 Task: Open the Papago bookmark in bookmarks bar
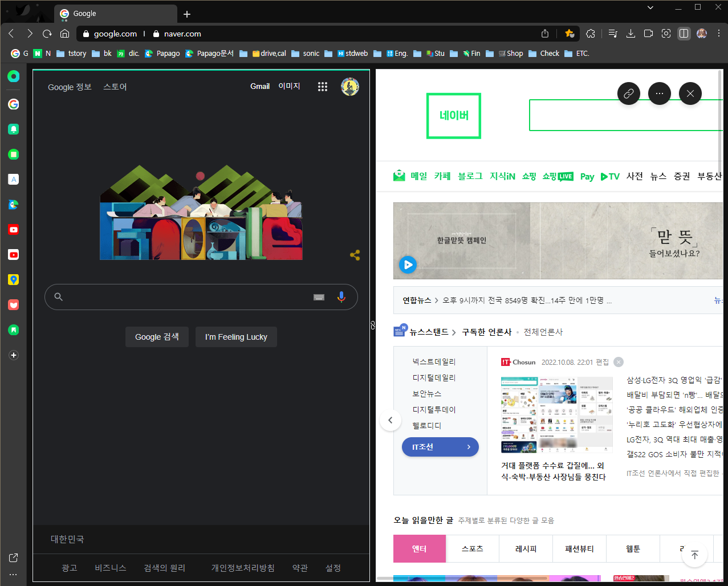[x=162, y=54]
